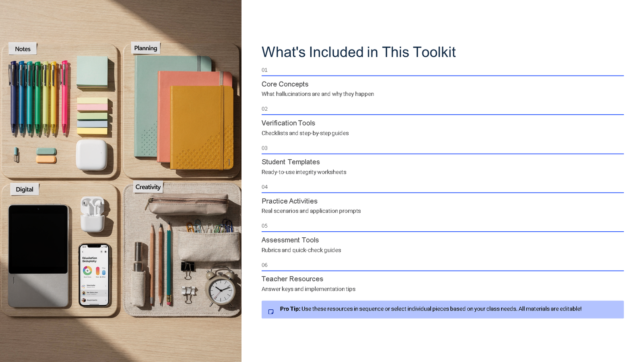The height and width of the screenshot is (362, 644).
Task: Select the 'Student Templates' heading
Action: point(291,162)
